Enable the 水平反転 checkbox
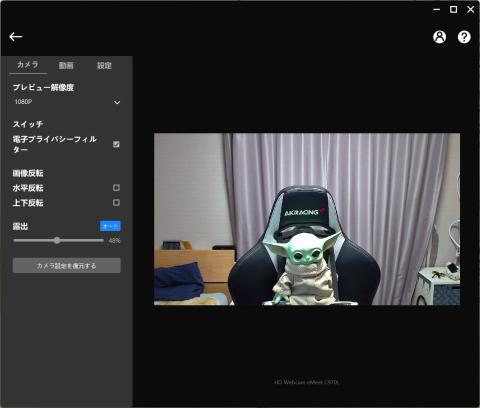This screenshot has height=408, width=480. tap(116, 188)
